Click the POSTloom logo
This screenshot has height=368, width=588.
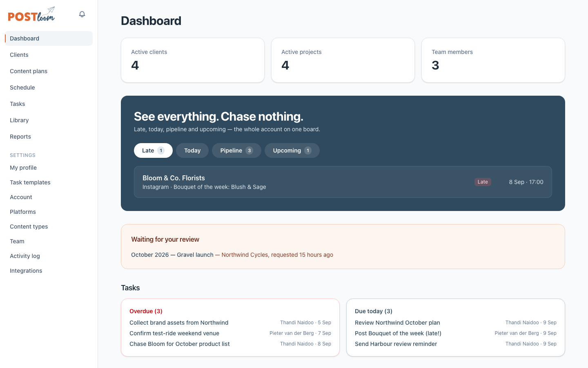tap(31, 14)
